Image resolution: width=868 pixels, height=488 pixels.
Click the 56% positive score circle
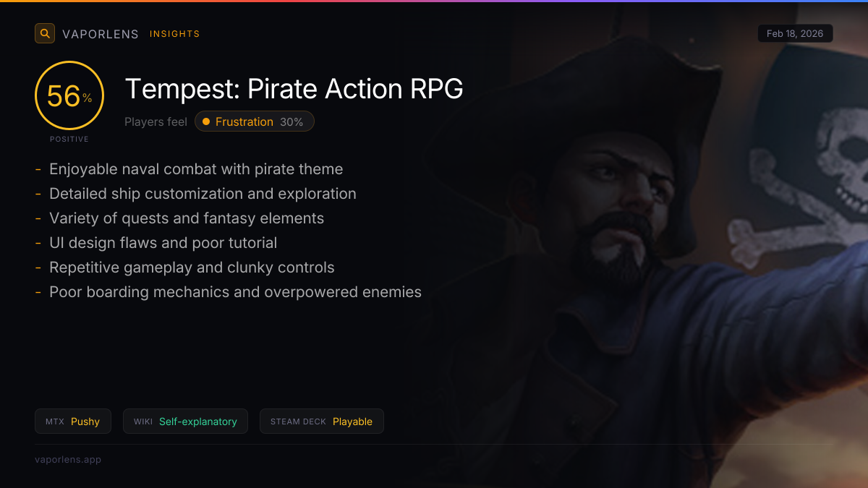point(69,96)
